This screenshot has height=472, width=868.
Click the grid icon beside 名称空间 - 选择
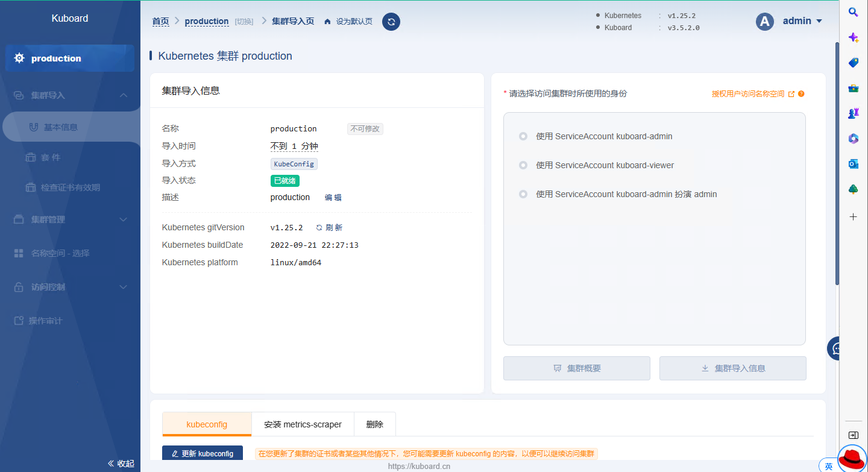click(19, 253)
